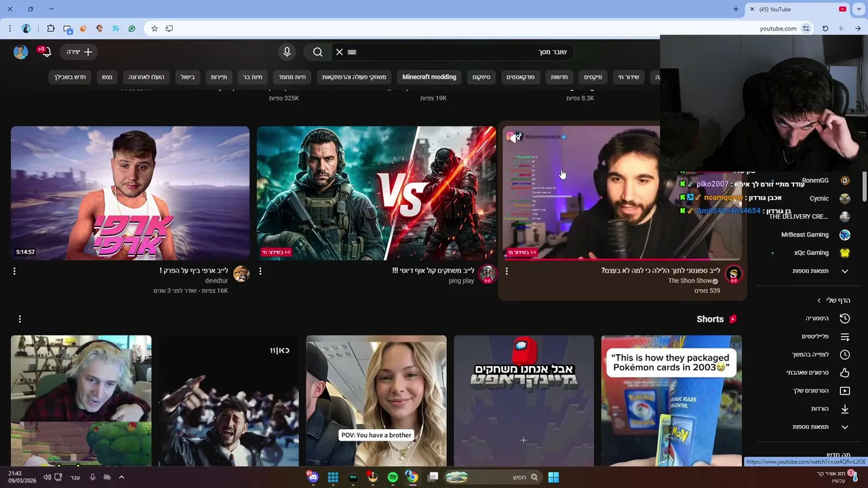Image resolution: width=868 pixels, height=488 pixels.
Task: Select the שידור חי filter chip
Action: 629,77
